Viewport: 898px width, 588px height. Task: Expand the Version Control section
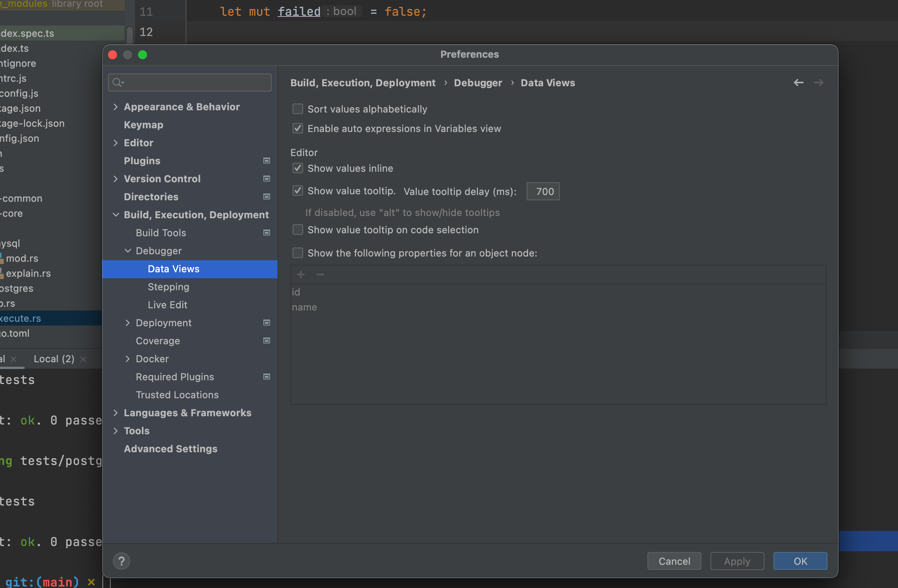point(116,179)
